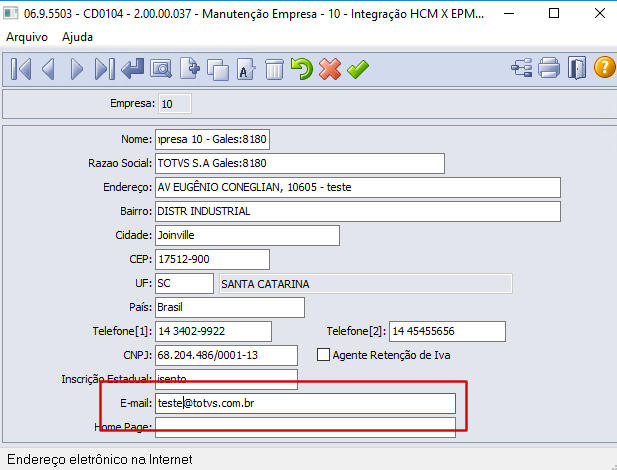
Task: Click the CEP field
Action: click(x=212, y=259)
